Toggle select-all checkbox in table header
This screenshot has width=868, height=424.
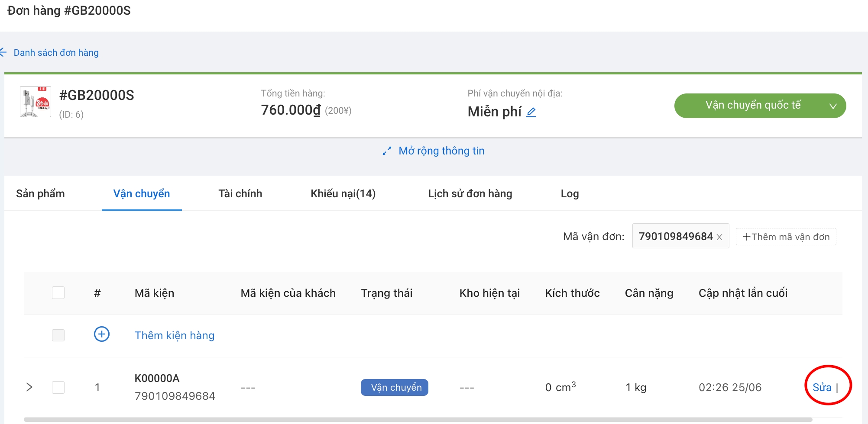point(58,293)
